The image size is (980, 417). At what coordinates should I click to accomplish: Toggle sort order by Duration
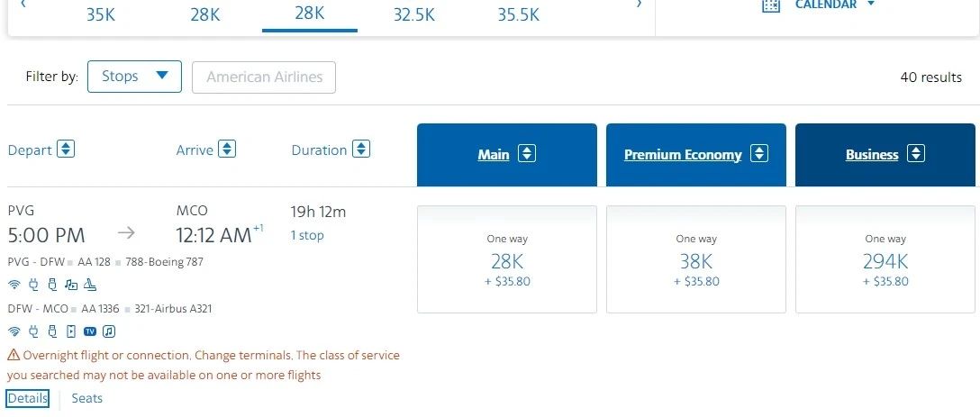[x=360, y=150]
